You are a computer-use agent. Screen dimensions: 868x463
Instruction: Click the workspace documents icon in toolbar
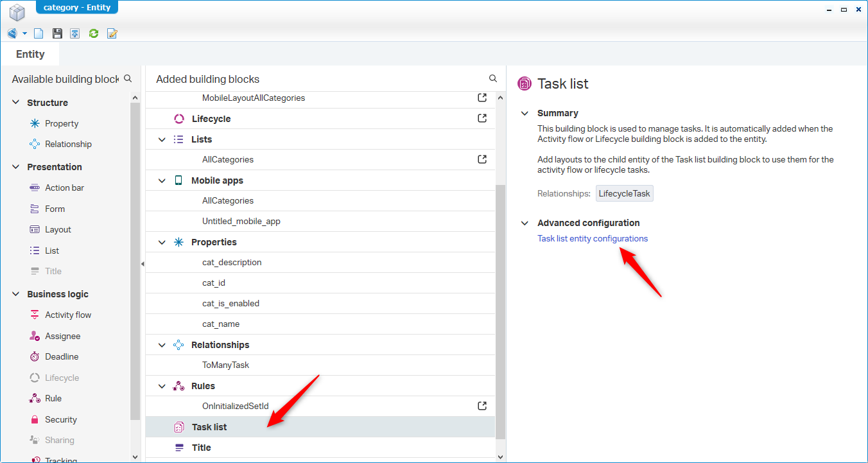[12, 33]
